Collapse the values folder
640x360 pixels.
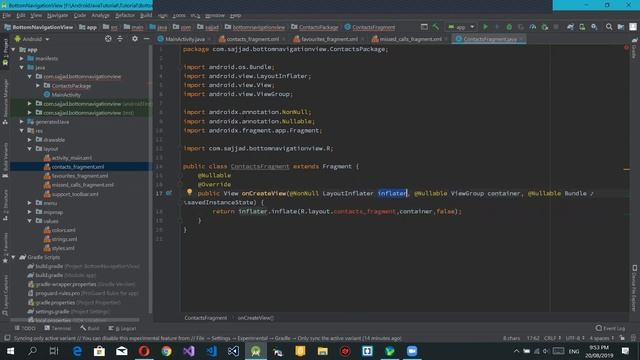click(x=30, y=221)
